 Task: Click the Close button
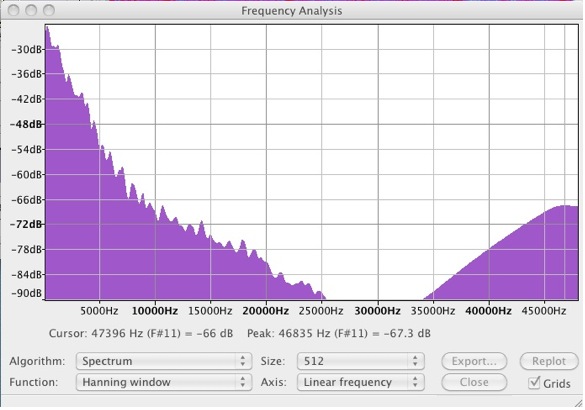(x=474, y=382)
